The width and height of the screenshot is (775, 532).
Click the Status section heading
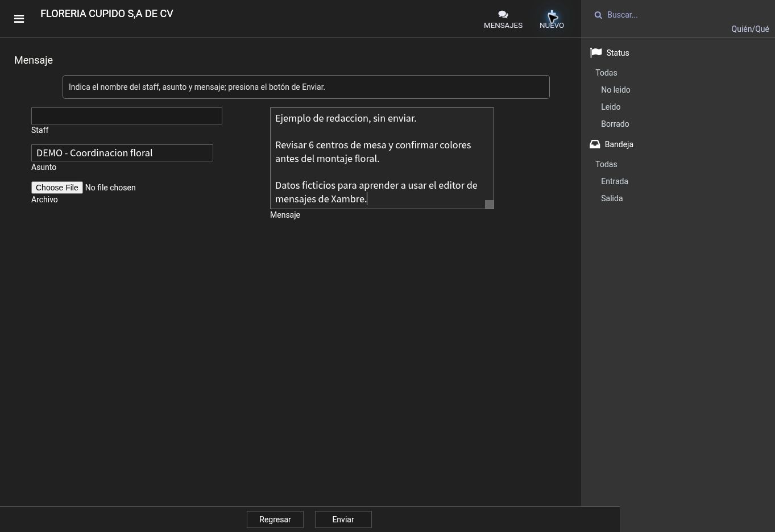pos(617,53)
